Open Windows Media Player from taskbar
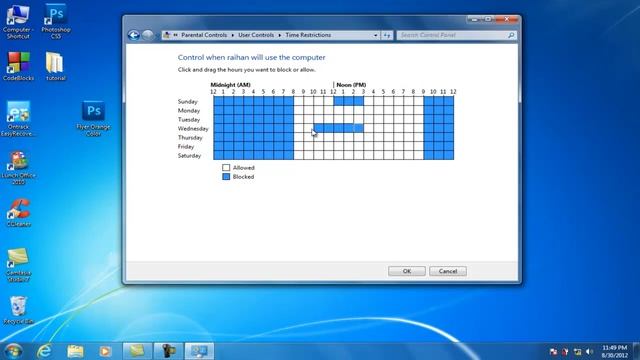Viewport: 640px width, 360px height. click(105, 351)
